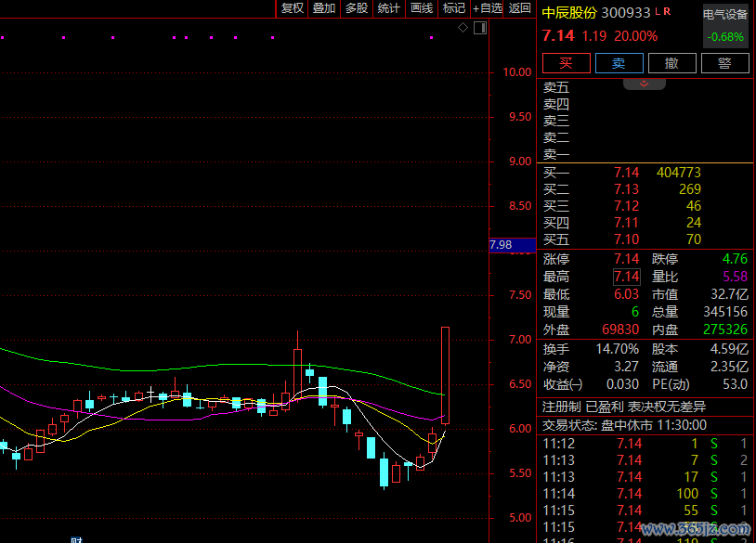Screen dimensions: 756x543
Task: Choose 多股 multi-stock view
Action: (356, 8)
